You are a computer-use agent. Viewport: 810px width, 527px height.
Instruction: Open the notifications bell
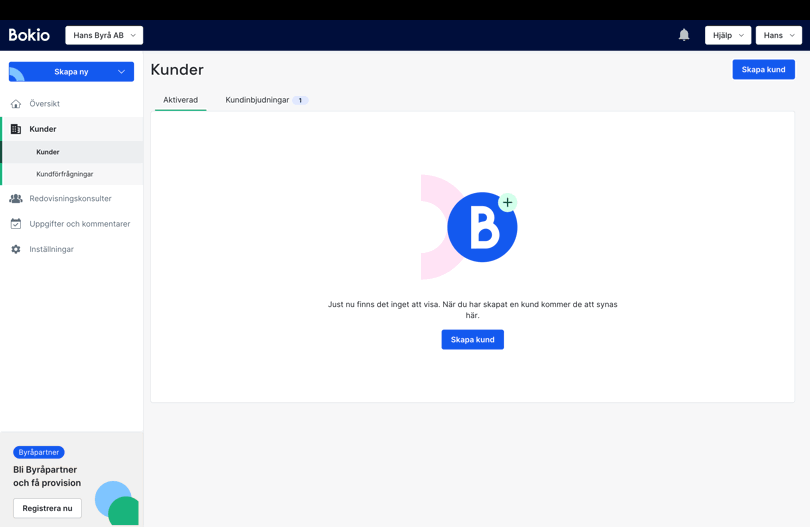(x=684, y=35)
